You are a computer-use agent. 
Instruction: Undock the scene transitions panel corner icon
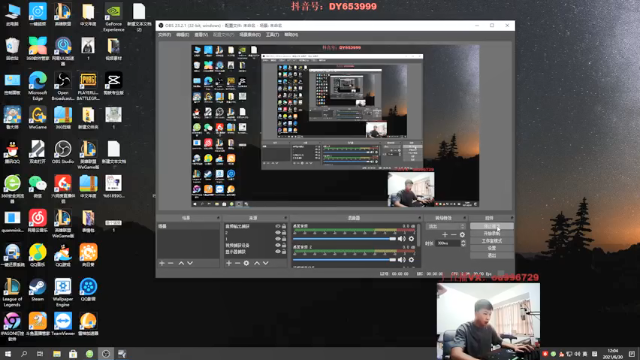click(x=464, y=218)
